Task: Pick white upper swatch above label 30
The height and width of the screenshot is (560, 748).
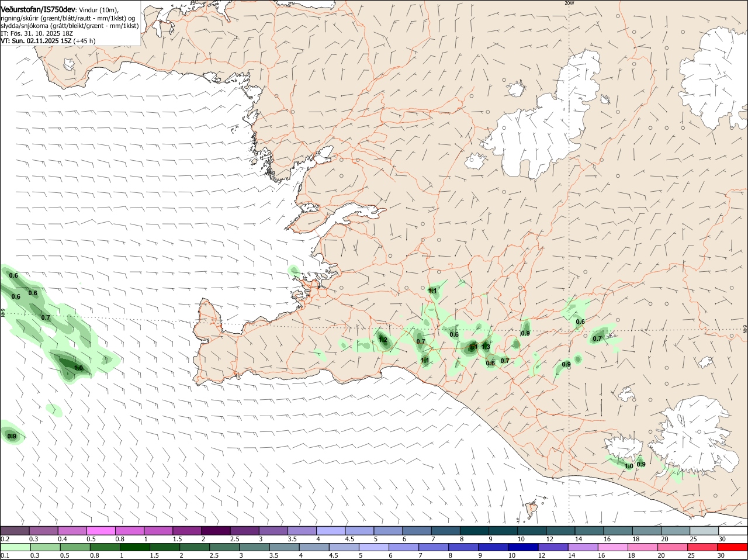Action: point(732,530)
